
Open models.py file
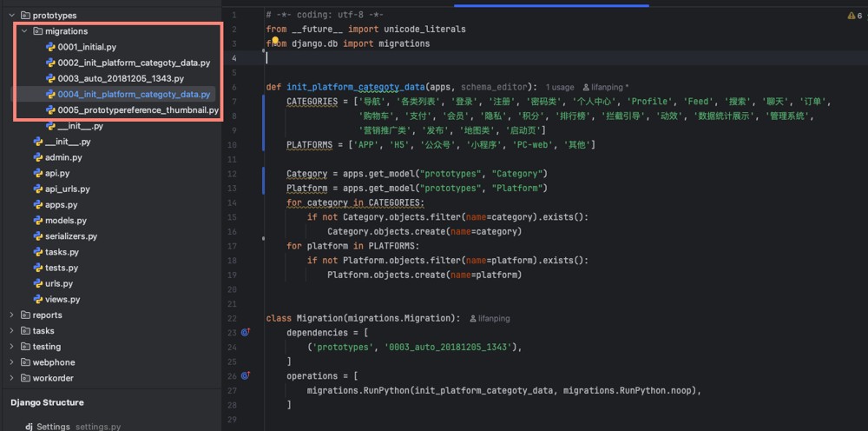pos(66,221)
